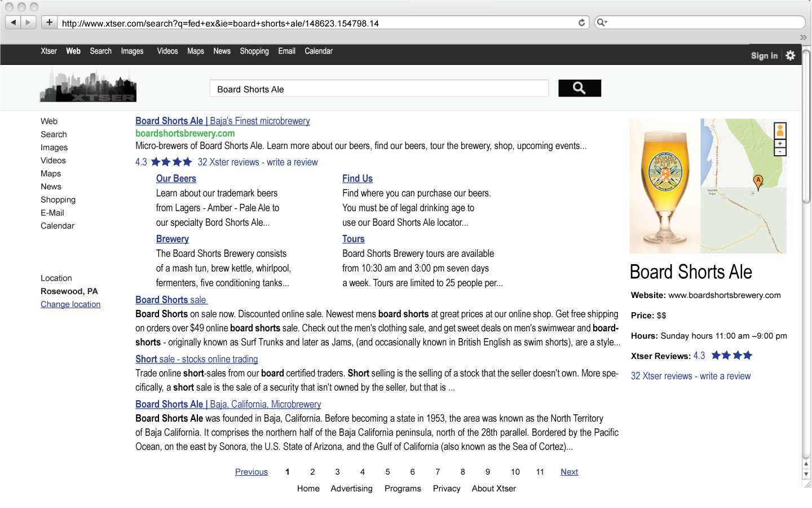
Task: Open Tours sublink
Action: tap(354, 239)
